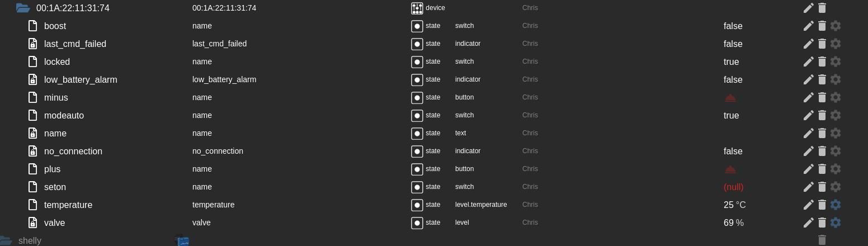Screen dimensions: 868x246
Task: Open settings gear for temperature state
Action: (836, 205)
